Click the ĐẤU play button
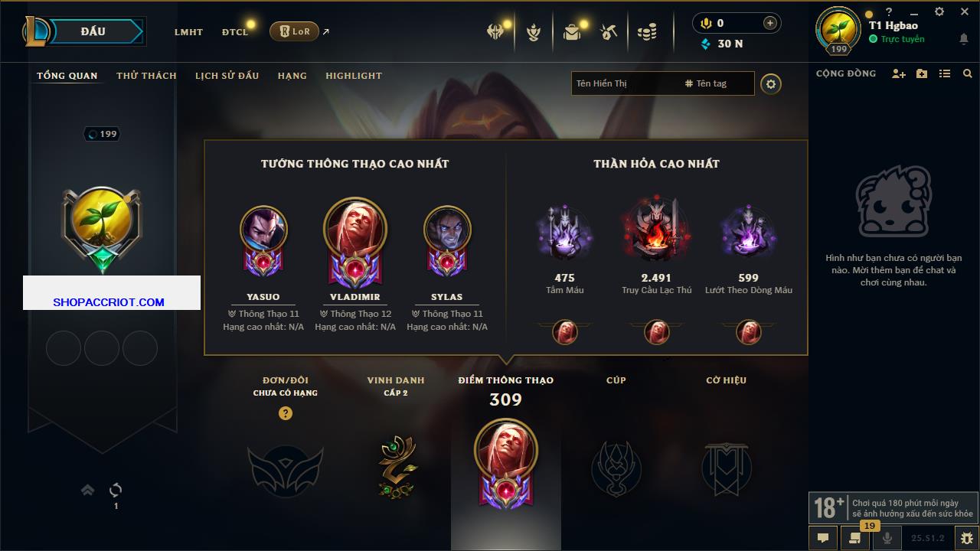 tap(93, 31)
